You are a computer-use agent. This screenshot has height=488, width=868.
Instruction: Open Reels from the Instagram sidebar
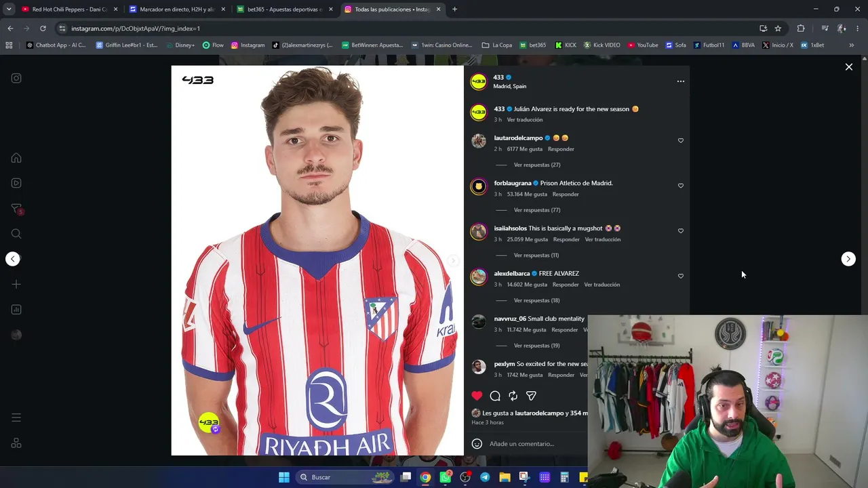(16, 183)
